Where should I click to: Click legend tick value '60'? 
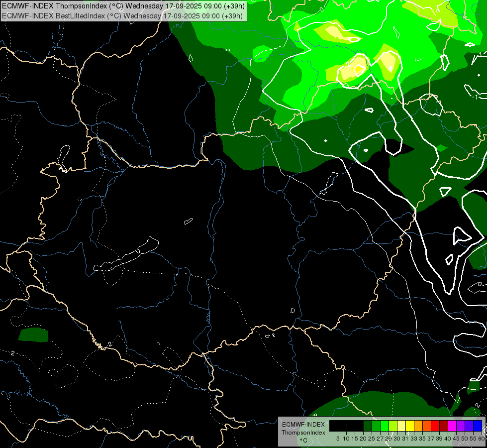[x=482, y=439]
